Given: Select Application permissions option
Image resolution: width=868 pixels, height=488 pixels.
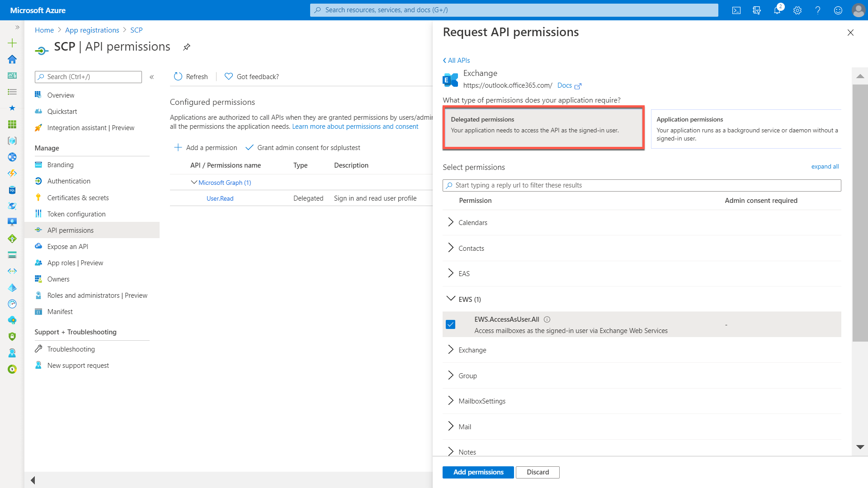Looking at the screenshot, I should 746,129.
